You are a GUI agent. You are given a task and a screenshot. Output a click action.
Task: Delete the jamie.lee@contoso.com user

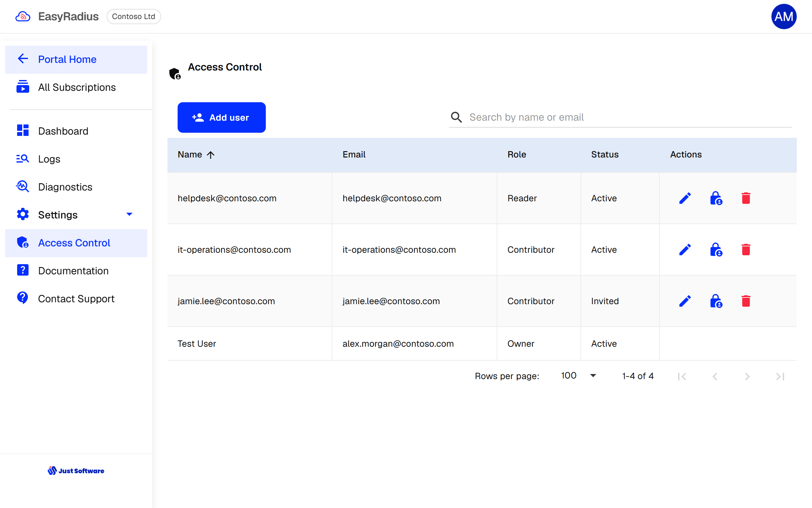click(746, 301)
